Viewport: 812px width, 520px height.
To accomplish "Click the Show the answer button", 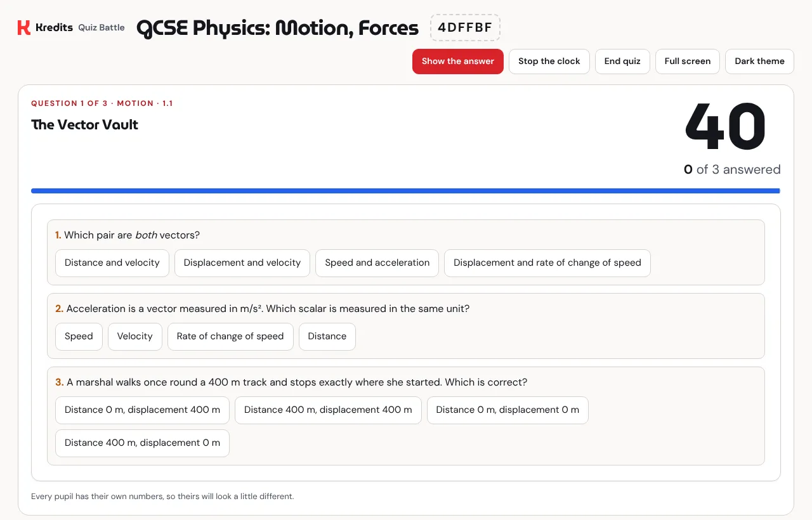I will pyautogui.click(x=458, y=62).
